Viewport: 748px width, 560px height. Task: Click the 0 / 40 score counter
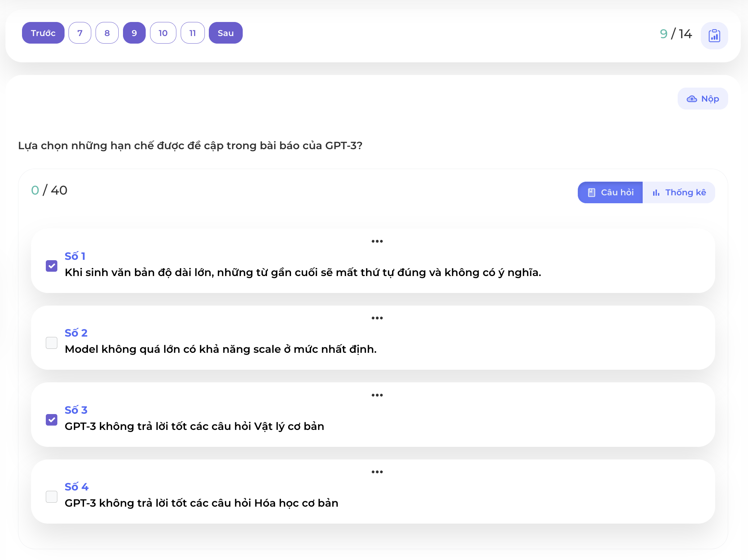[x=49, y=190]
